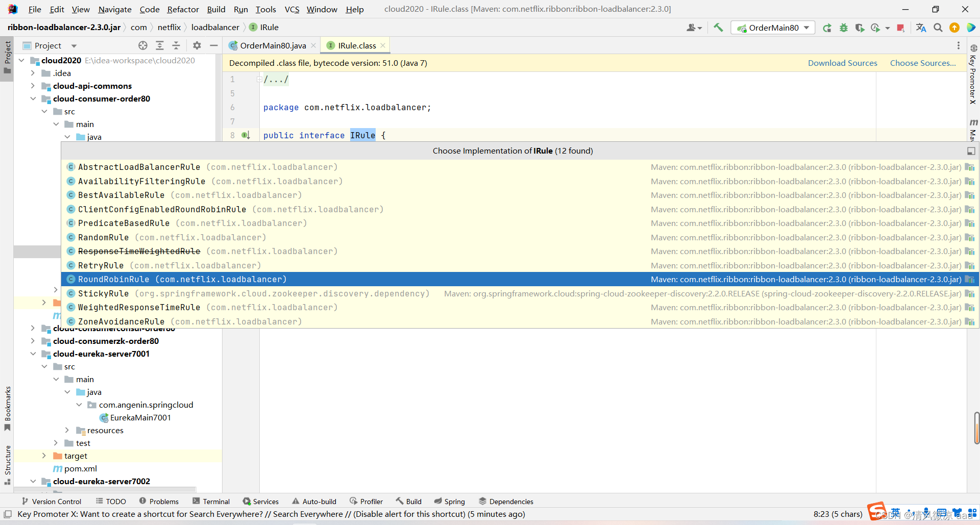This screenshot has height=525, width=980.
Task: Click Download Sources link
Action: click(x=842, y=63)
